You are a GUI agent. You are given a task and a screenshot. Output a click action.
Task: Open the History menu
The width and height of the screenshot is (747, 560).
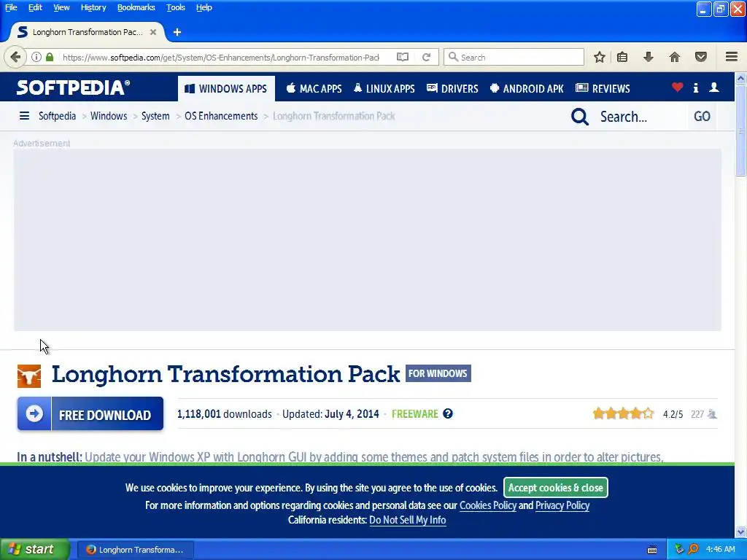93,7
